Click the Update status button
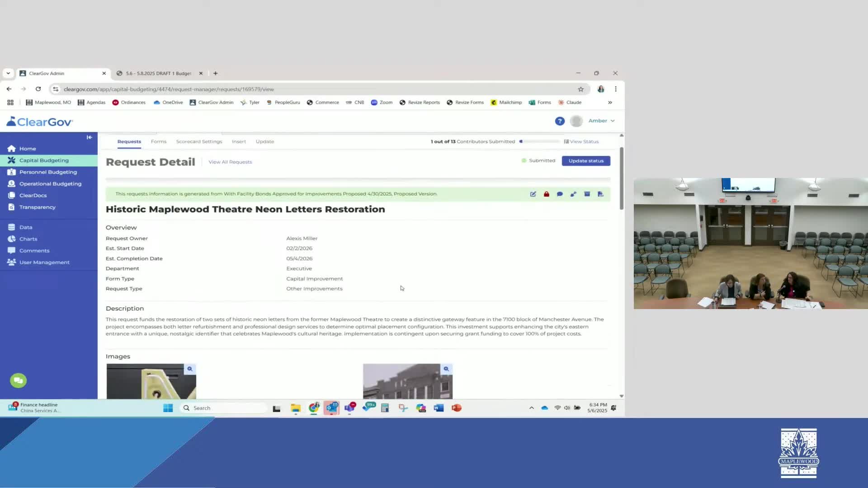Image resolution: width=868 pixels, height=488 pixels. 586,161
